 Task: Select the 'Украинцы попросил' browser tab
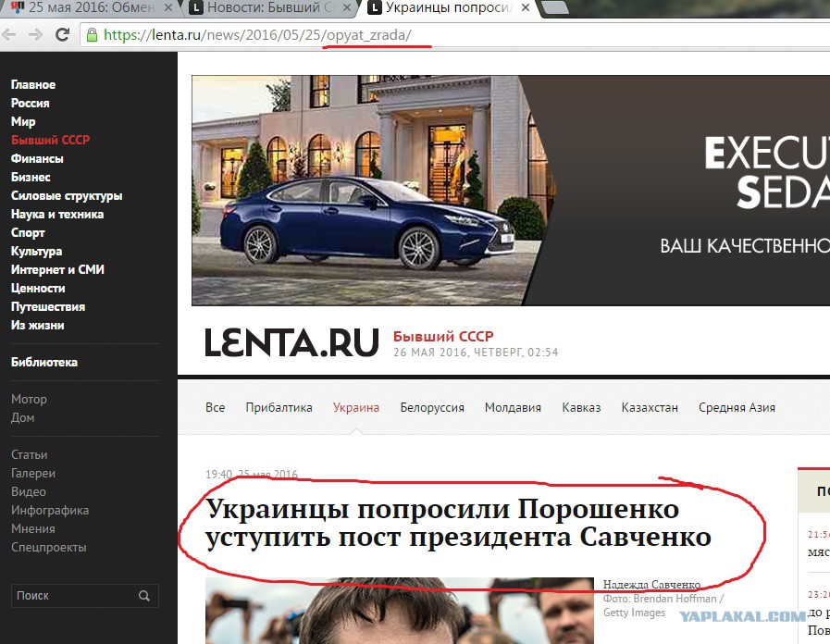[450, 8]
